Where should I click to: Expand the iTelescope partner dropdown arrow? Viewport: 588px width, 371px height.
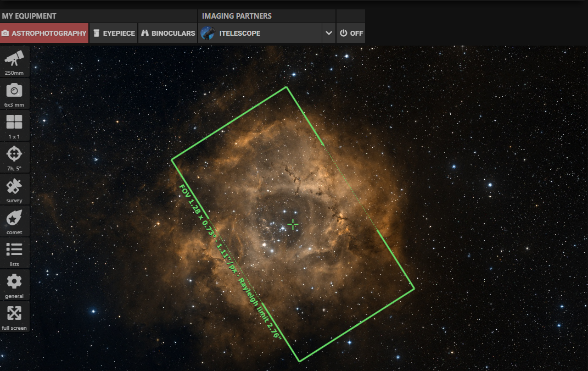point(329,33)
